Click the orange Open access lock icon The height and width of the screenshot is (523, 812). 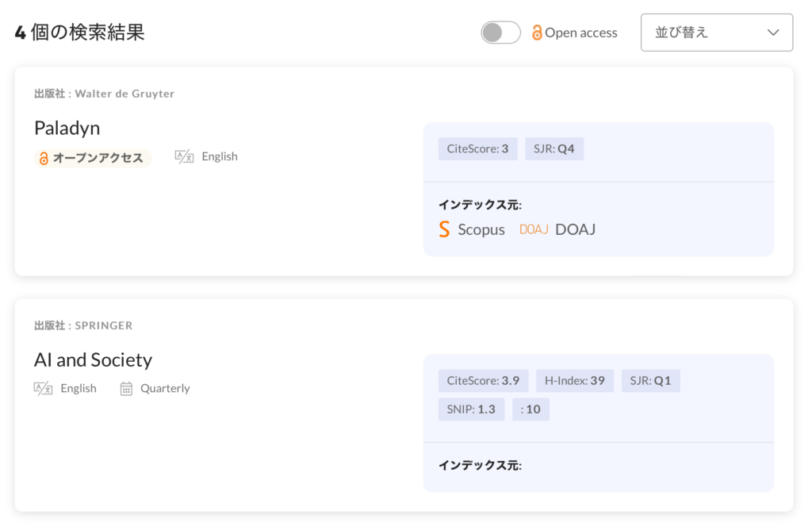click(537, 33)
